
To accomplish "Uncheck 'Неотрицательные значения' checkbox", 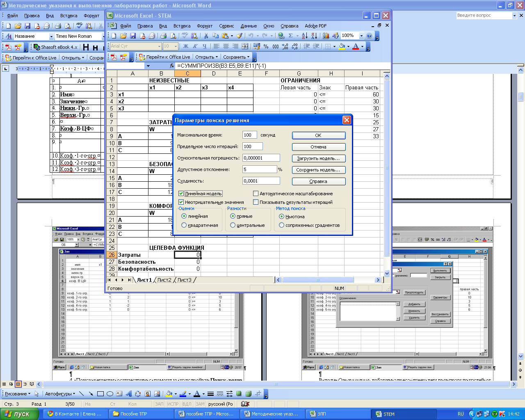I will [181, 202].
